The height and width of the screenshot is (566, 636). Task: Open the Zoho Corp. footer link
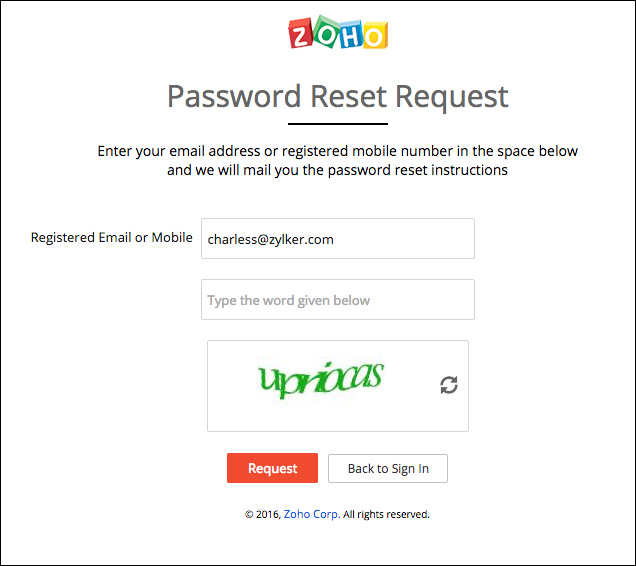coord(311,514)
